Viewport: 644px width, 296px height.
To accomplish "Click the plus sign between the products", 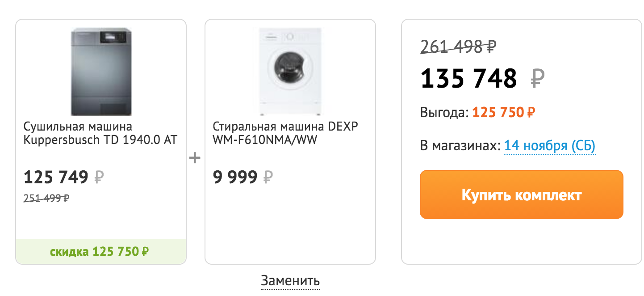I will coord(195,158).
